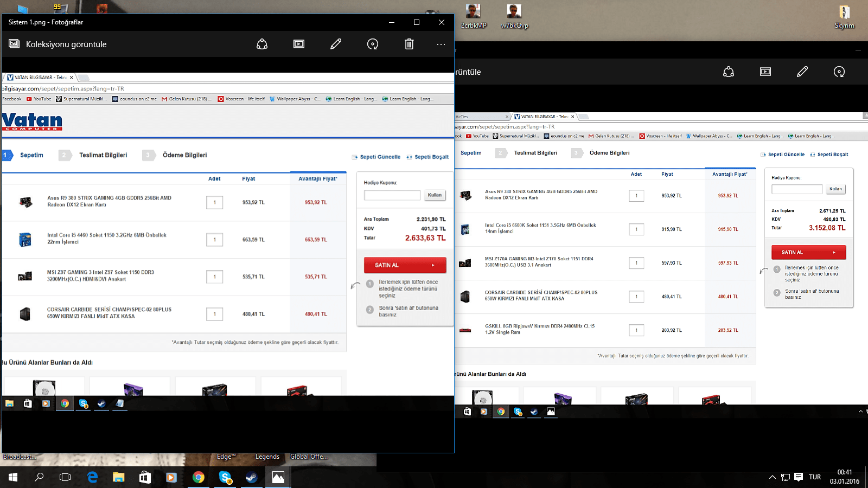The height and width of the screenshot is (488, 868).
Task: Select the Broadcast... desktop label
Action: coord(20,457)
